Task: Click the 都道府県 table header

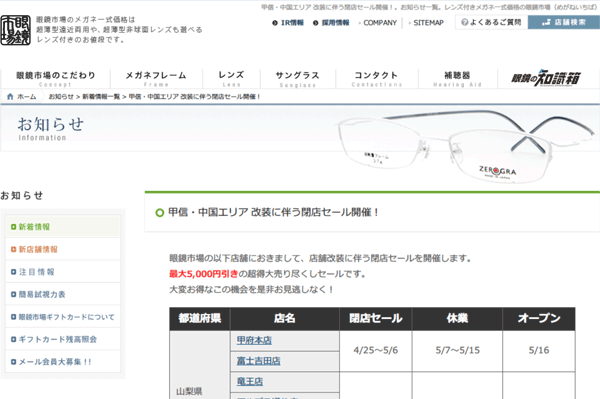Action: [200, 318]
